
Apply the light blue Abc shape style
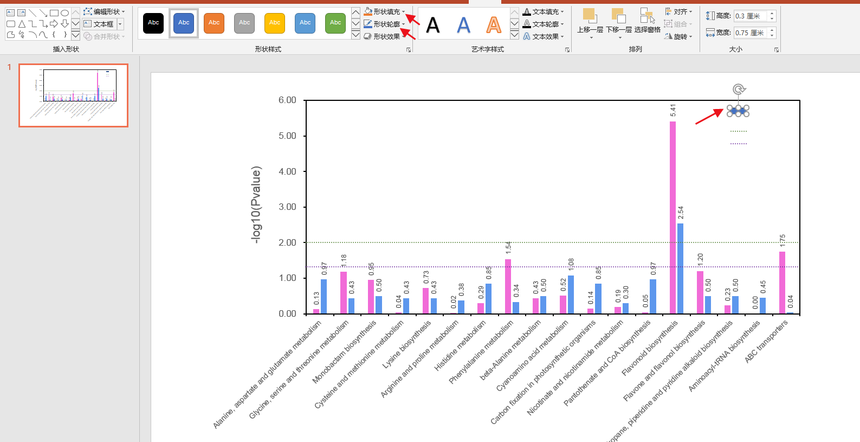[x=305, y=23]
